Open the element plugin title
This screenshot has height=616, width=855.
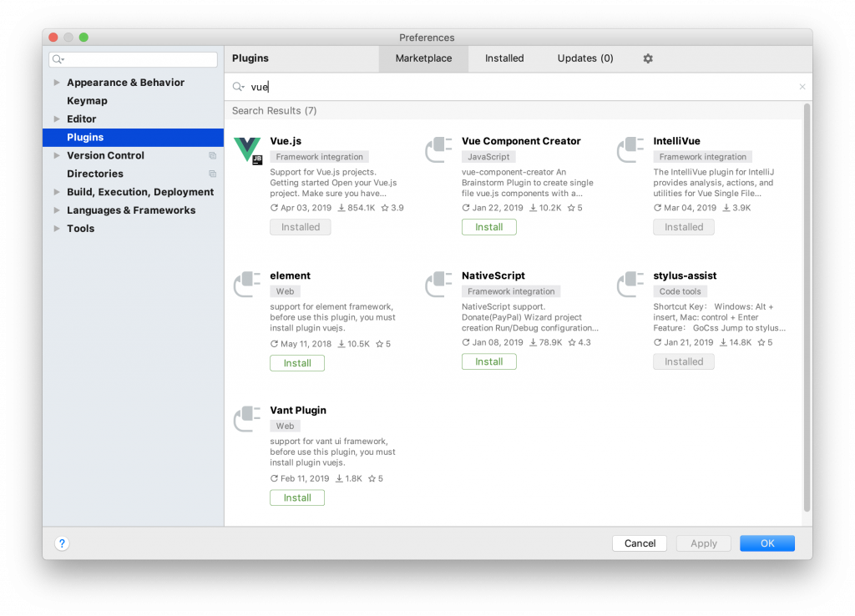[x=290, y=275]
